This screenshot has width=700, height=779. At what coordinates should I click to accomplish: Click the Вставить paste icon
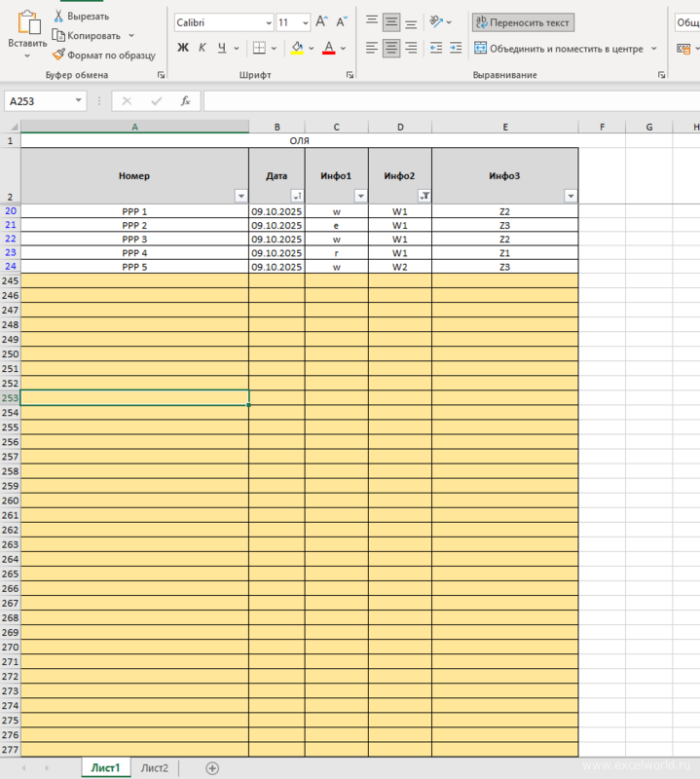(26, 23)
